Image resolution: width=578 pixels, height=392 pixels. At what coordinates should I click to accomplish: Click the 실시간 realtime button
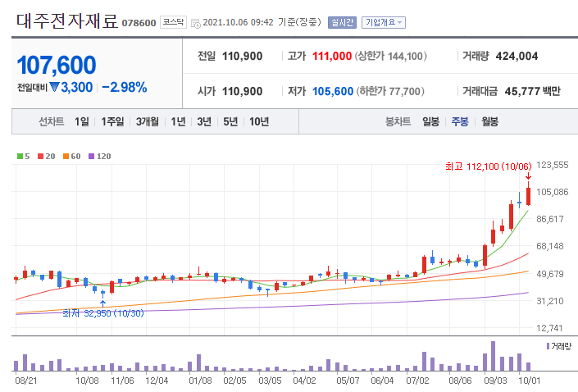pyautogui.click(x=342, y=22)
